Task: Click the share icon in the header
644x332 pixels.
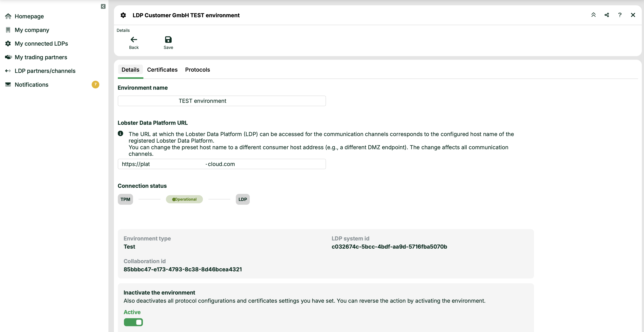Action: pos(607,15)
